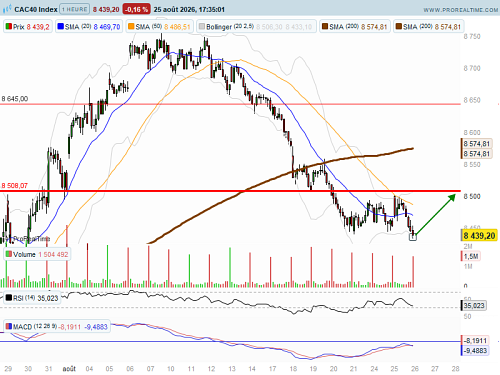Click the 8 550 price axis label
This screenshot has height=375, width=500.
coord(472,164)
